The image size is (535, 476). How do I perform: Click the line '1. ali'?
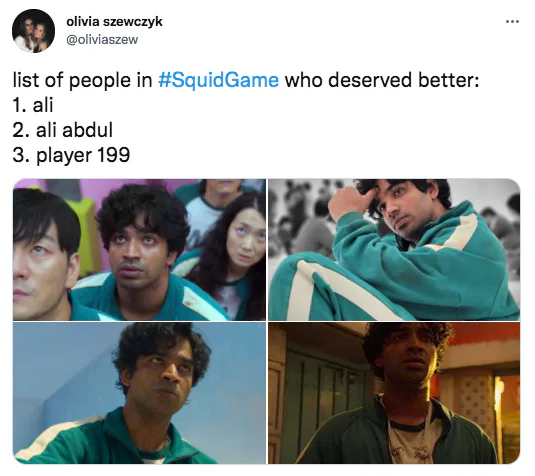(33, 105)
